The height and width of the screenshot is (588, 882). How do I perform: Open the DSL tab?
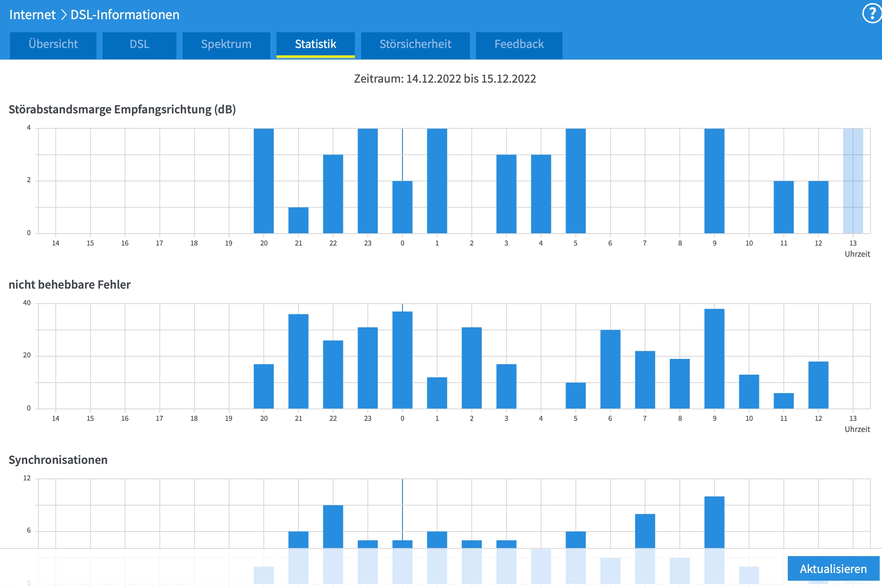coord(139,45)
